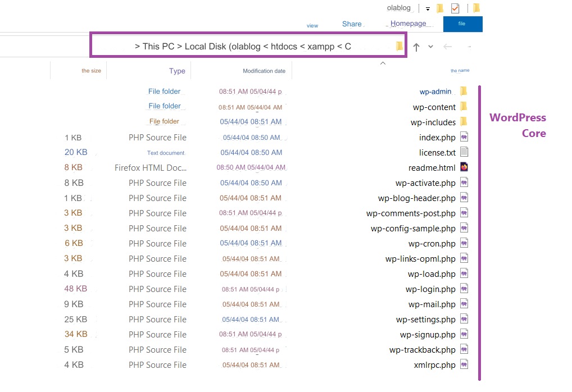Click This PC in the address path
Screen dimensions: 572x392
coord(158,46)
